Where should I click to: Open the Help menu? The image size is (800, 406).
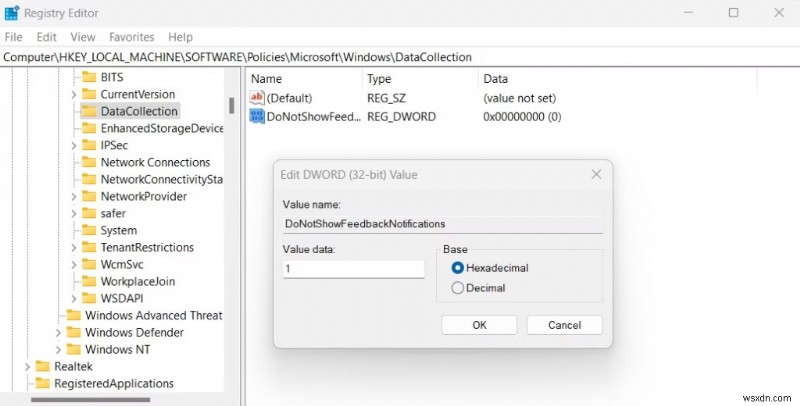[180, 37]
